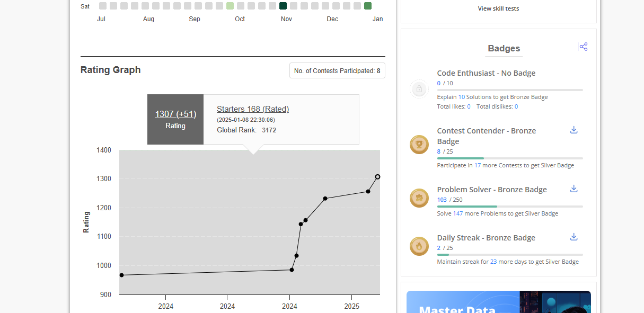Viewport: 644px width, 313px height.
Task: Click the 0 / 10 solutions count
Action: [445, 83]
